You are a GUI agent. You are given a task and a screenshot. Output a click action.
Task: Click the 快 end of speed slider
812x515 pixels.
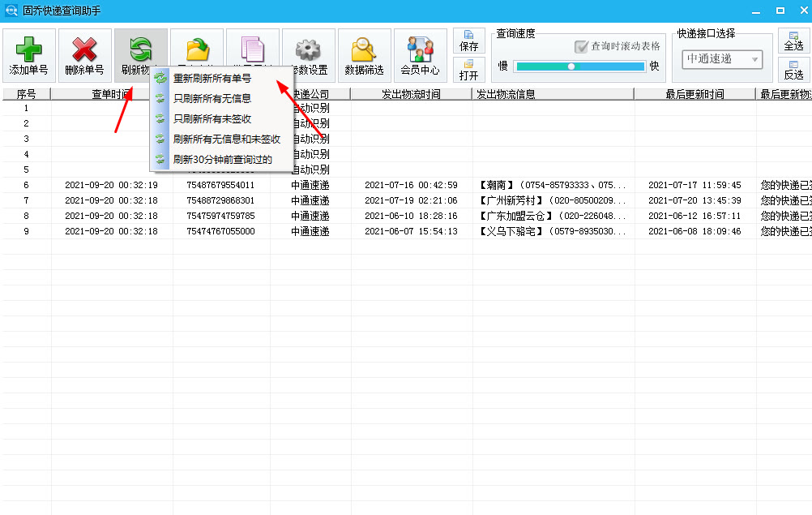654,66
